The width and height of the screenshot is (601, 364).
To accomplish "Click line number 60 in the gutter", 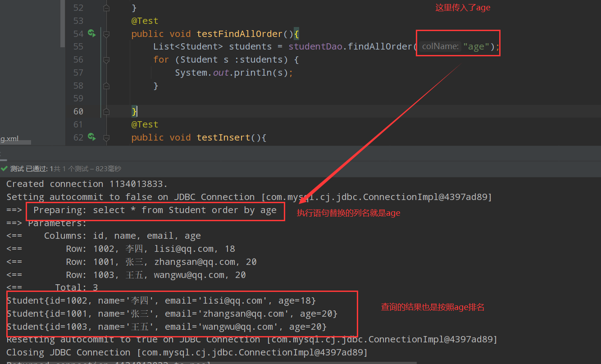I will (78, 111).
